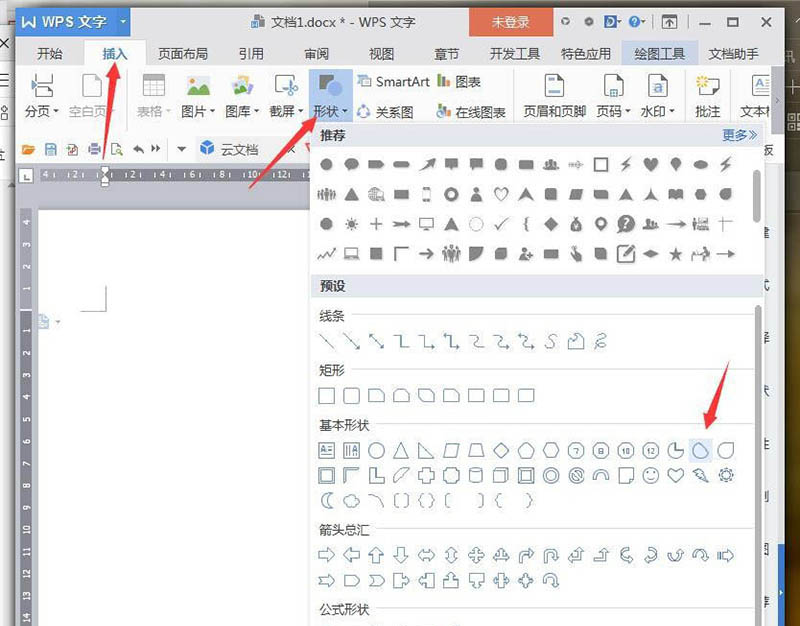Viewport: 800px width, 626px height.
Task: Choose the cloud shape
Action: tap(352, 500)
